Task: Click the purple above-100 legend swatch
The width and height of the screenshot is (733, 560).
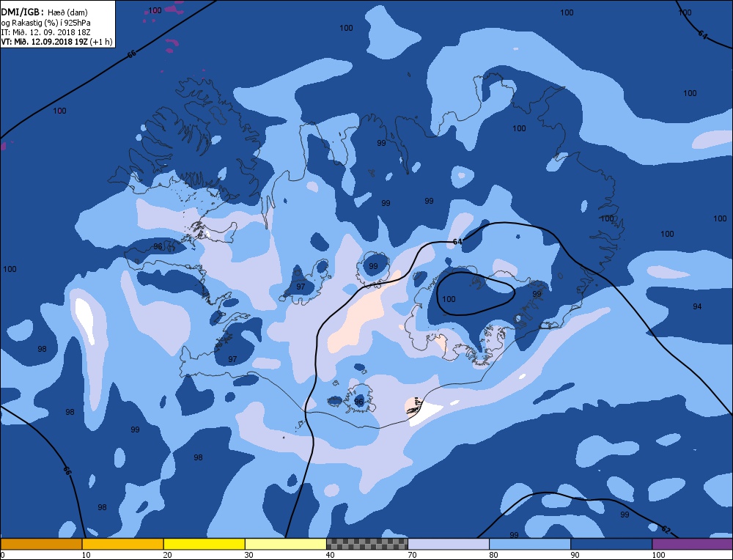Action: pyautogui.click(x=693, y=544)
